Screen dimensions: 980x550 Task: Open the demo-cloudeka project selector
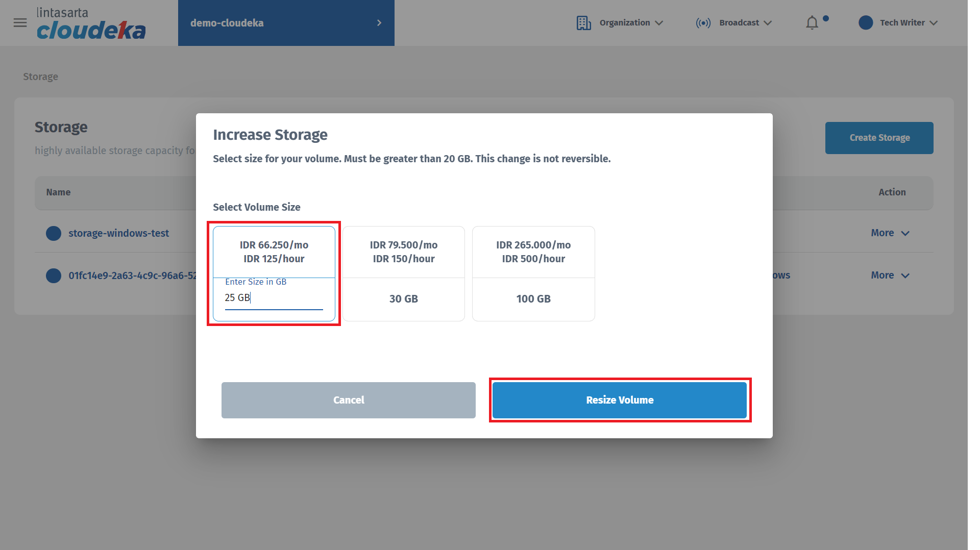[x=286, y=23]
